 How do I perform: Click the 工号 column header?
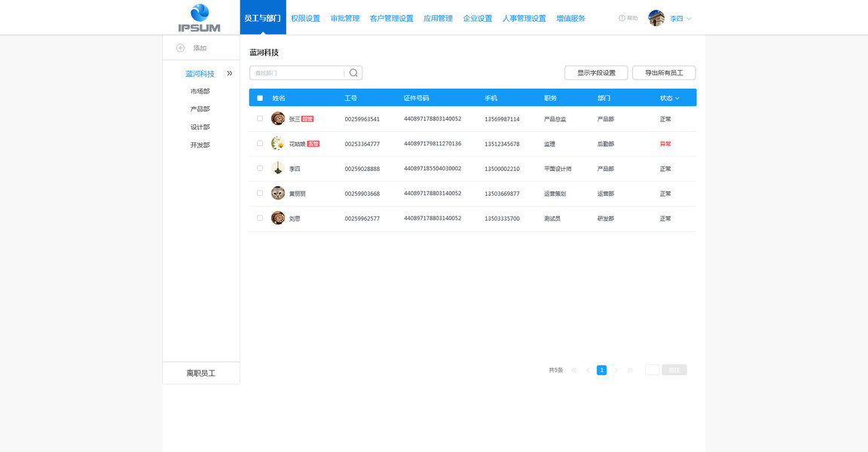[x=351, y=98]
